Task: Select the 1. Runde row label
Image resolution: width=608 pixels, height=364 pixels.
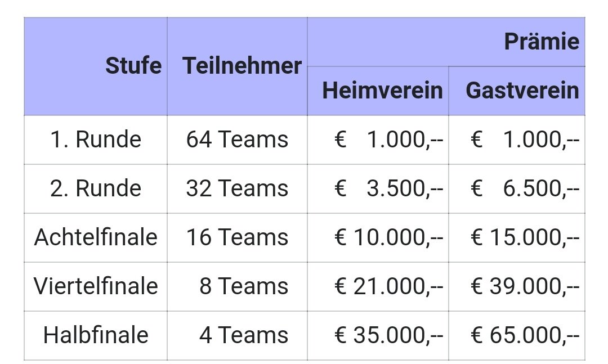Action: click(x=95, y=140)
